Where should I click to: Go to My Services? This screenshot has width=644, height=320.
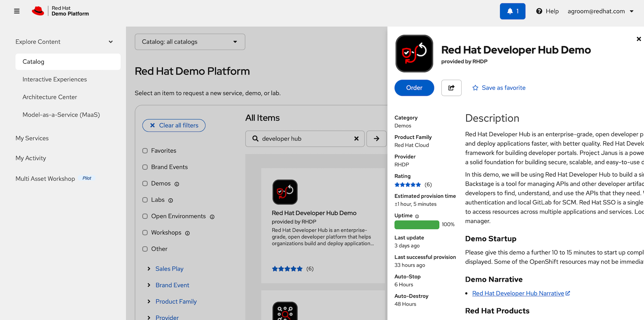click(32, 138)
